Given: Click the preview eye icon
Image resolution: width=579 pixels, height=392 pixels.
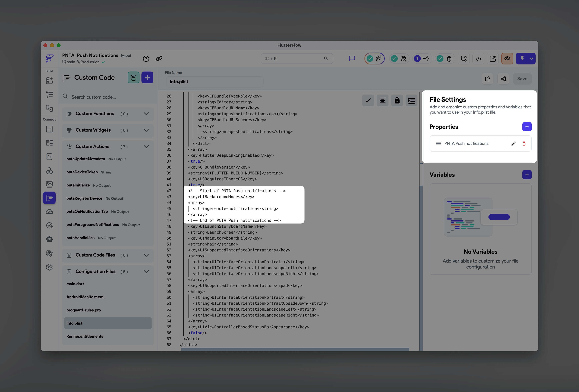Looking at the screenshot, I should (x=507, y=59).
